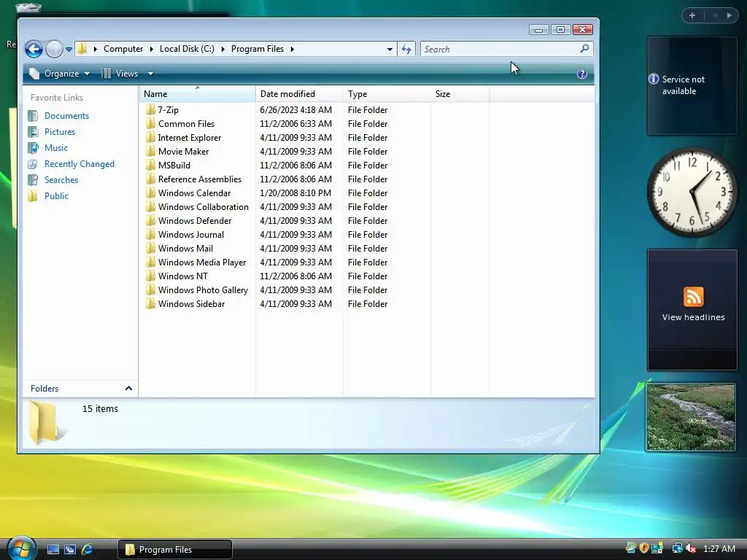
Task: Click the Search input field
Action: coord(499,49)
